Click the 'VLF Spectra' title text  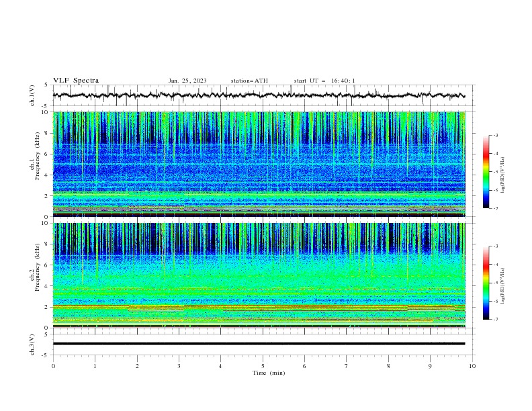coord(76,81)
